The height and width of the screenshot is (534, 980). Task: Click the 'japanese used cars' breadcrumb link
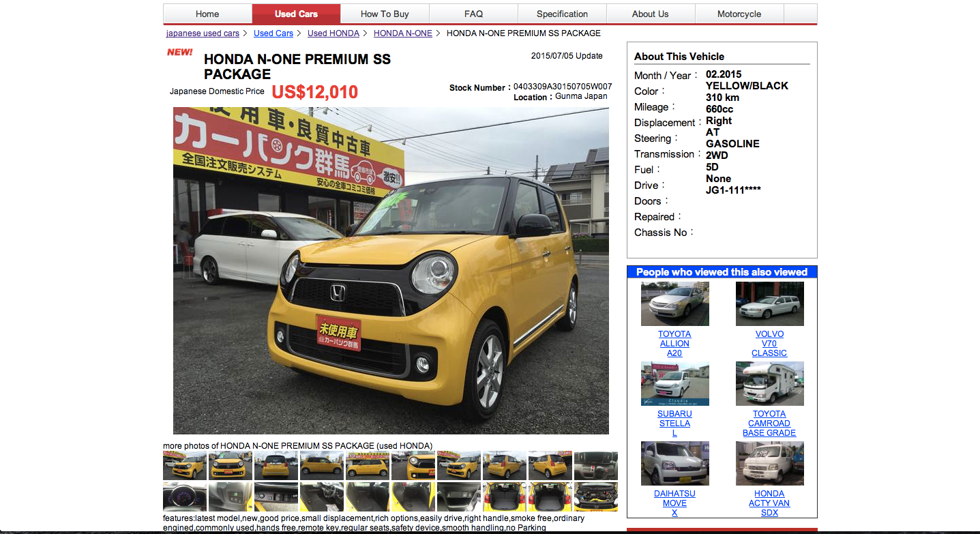(x=203, y=33)
